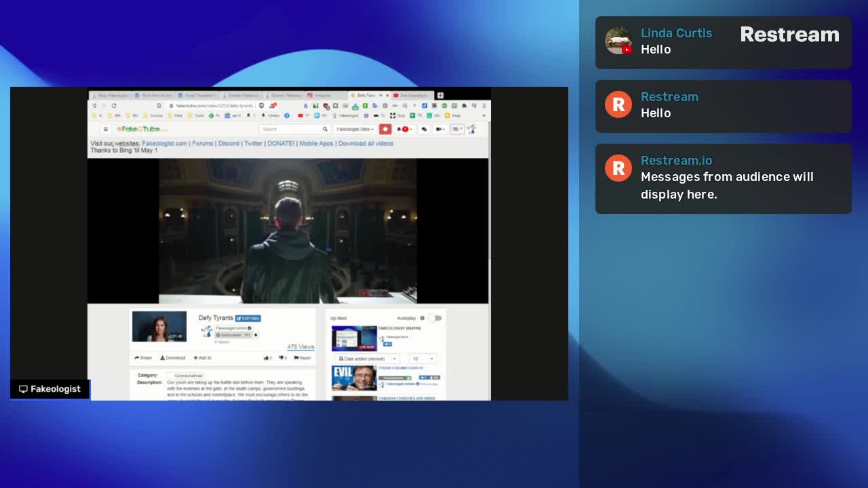The height and width of the screenshot is (488, 868).
Task: Click the Brave shield icon
Action: [x=261, y=106]
